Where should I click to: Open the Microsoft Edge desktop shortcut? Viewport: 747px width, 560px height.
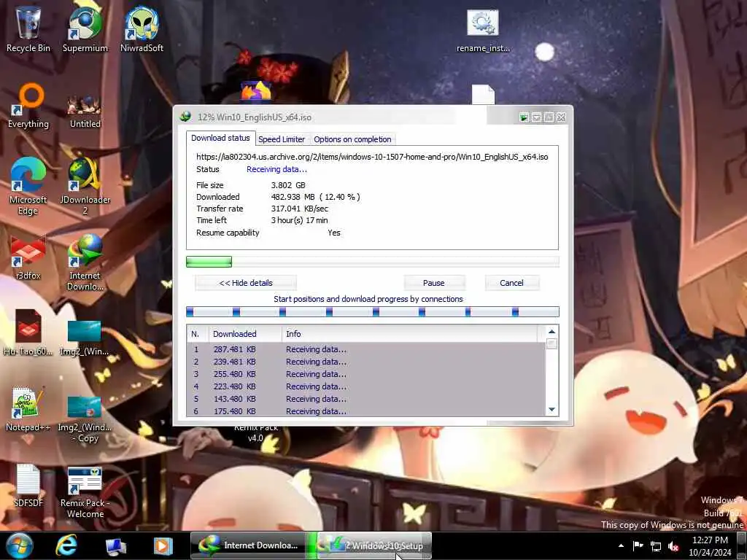point(28,186)
